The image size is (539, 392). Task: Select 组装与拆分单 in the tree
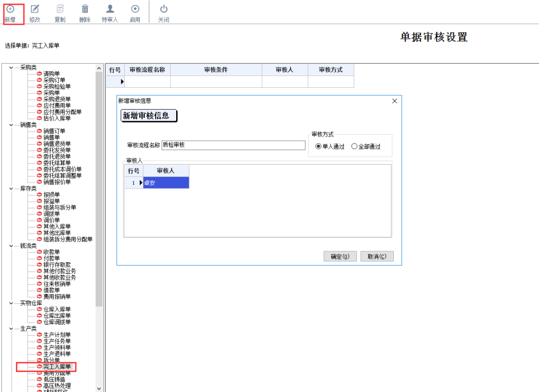59,207
